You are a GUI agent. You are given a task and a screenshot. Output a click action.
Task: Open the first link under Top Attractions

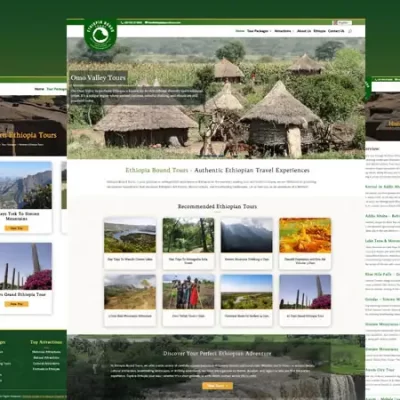[46, 352]
